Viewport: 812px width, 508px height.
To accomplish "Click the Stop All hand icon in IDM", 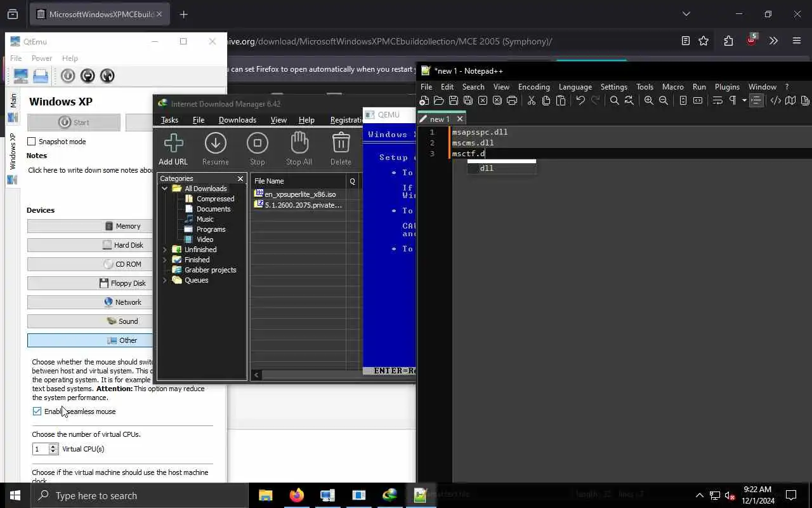I will (x=299, y=149).
